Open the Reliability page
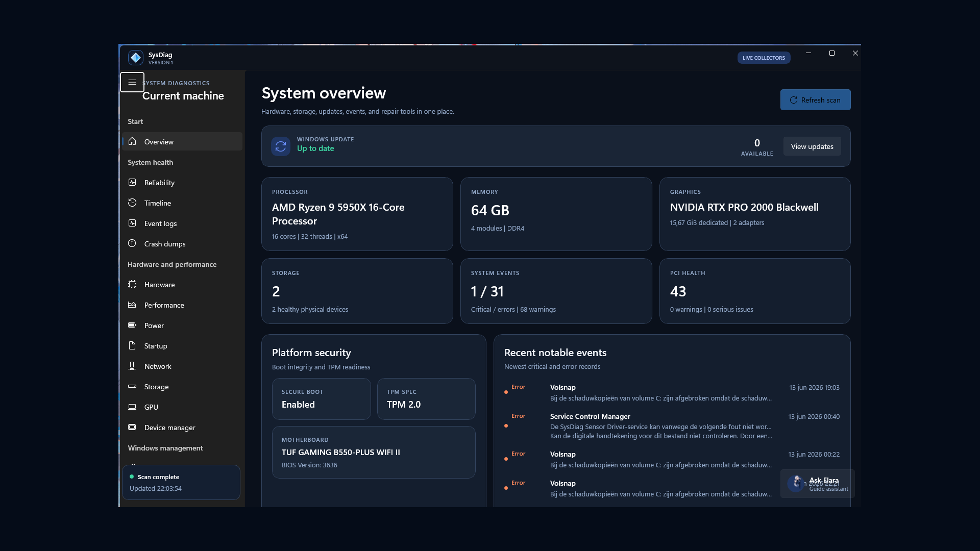The width and height of the screenshot is (980, 551). pyautogui.click(x=182, y=182)
